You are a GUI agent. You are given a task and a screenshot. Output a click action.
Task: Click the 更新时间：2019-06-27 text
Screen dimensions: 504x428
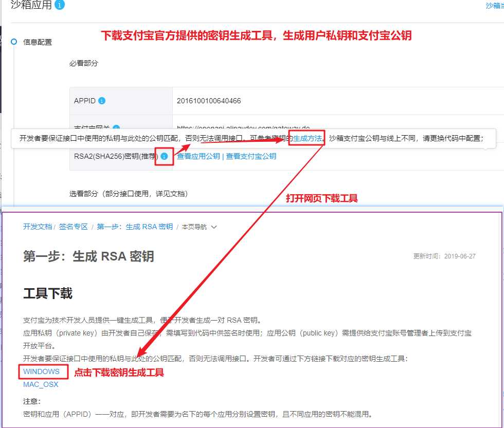(x=444, y=256)
